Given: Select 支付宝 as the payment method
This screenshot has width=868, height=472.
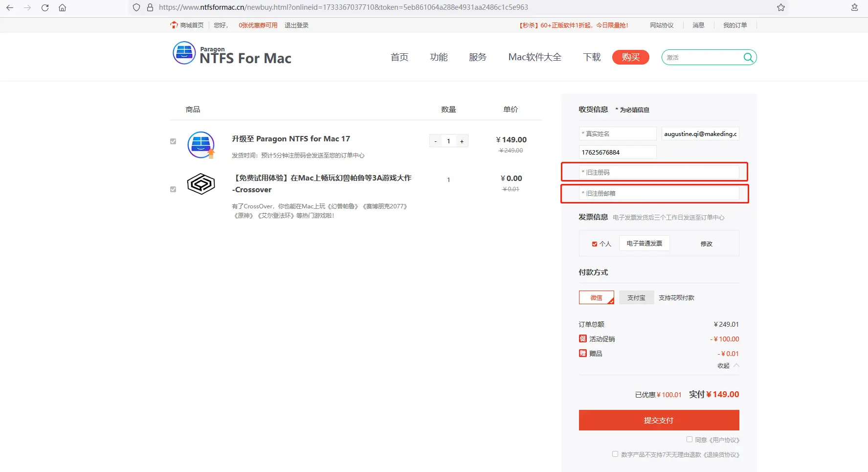Looking at the screenshot, I should pyautogui.click(x=637, y=297).
